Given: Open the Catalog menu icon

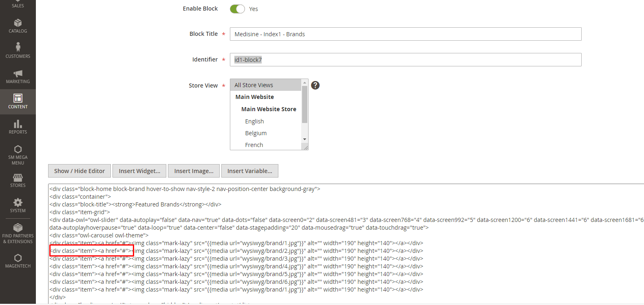Looking at the screenshot, I should pyautogui.click(x=18, y=23).
